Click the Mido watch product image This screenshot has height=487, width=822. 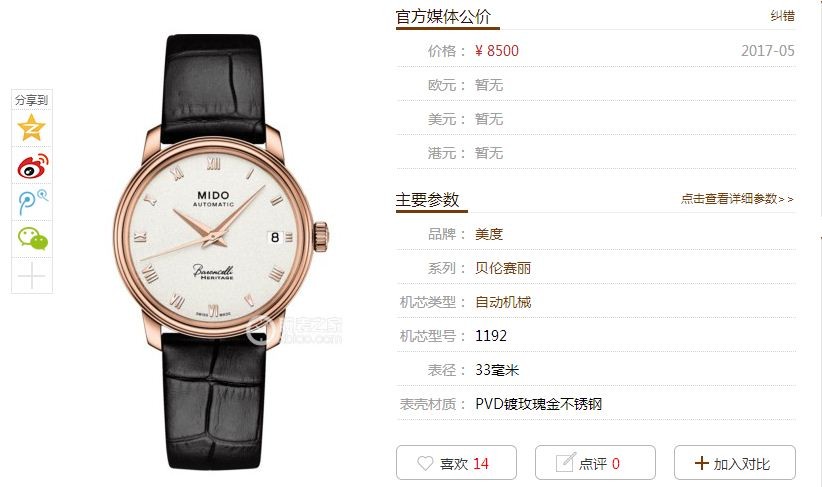[x=220, y=251]
